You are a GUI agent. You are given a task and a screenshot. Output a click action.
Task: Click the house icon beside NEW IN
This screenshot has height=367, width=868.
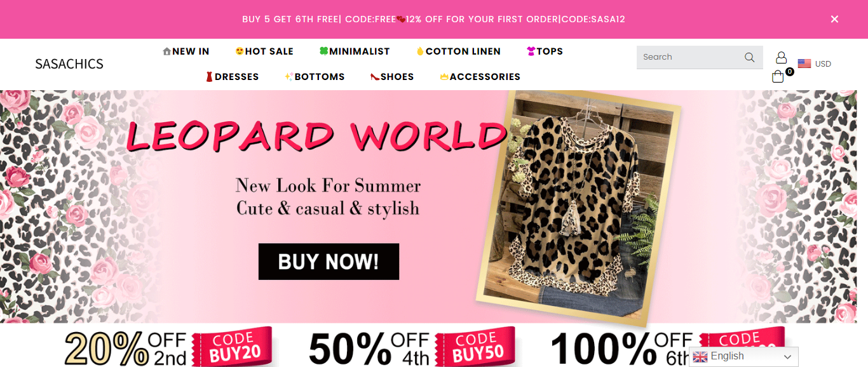[166, 51]
